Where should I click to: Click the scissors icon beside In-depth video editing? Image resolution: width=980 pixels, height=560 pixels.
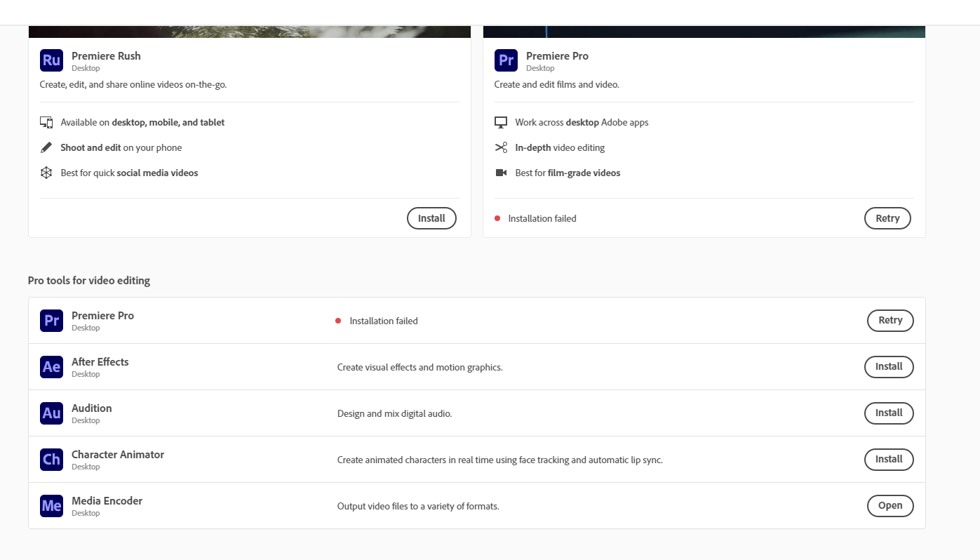(501, 147)
